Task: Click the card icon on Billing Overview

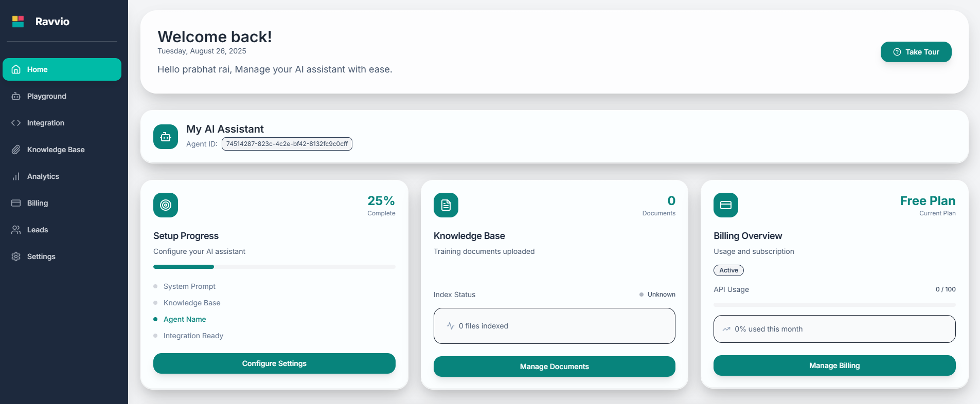Action: point(726,205)
